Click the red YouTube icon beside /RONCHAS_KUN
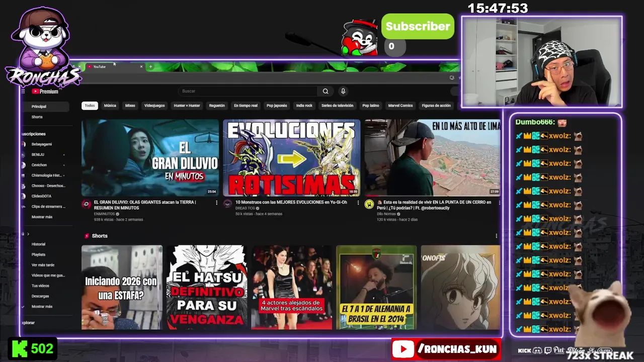Image resolution: width=644 pixels, height=362 pixels. 404,349
